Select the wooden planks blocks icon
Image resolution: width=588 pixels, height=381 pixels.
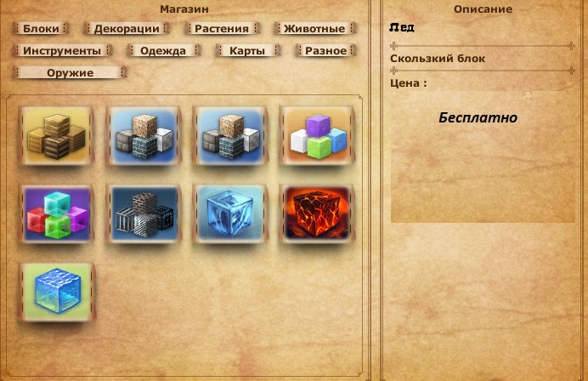[x=57, y=135]
